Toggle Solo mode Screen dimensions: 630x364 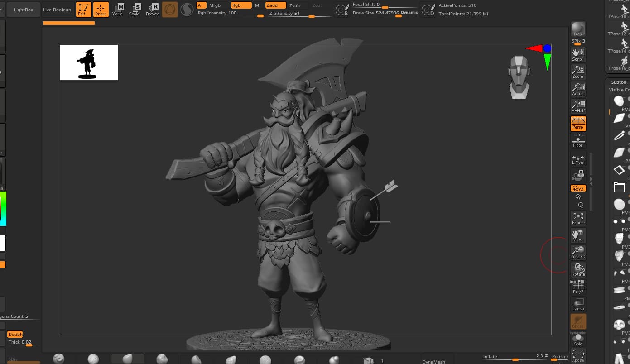pos(578,340)
